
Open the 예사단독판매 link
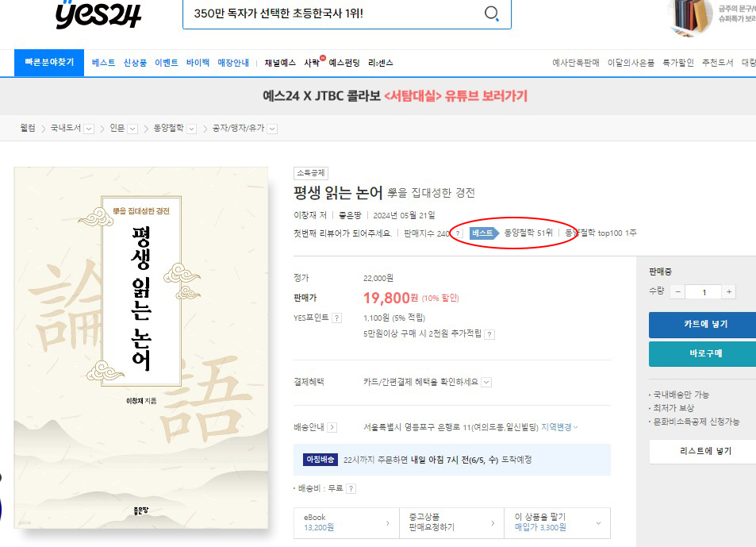(x=576, y=63)
